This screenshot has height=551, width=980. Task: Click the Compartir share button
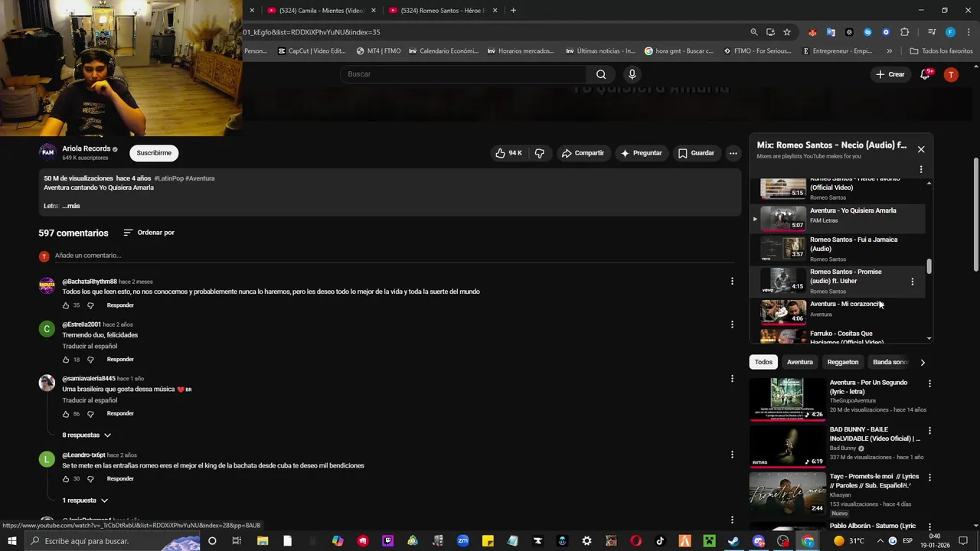click(583, 153)
